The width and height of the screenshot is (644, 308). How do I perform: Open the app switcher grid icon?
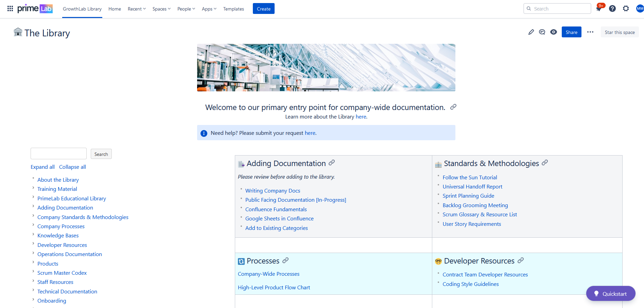tap(10, 8)
